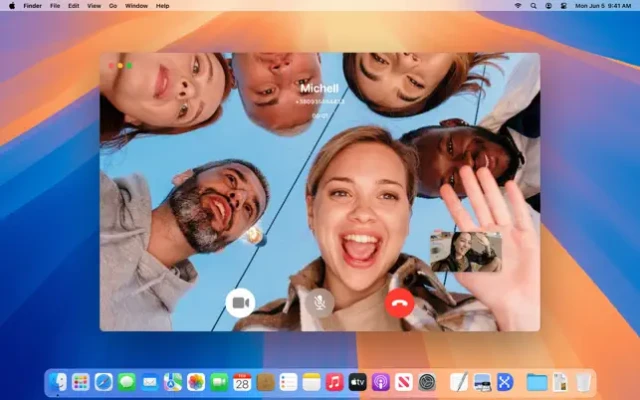The width and height of the screenshot is (640, 400).
Task: Click the call duration timer
Action: pyautogui.click(x=320, y=116)
